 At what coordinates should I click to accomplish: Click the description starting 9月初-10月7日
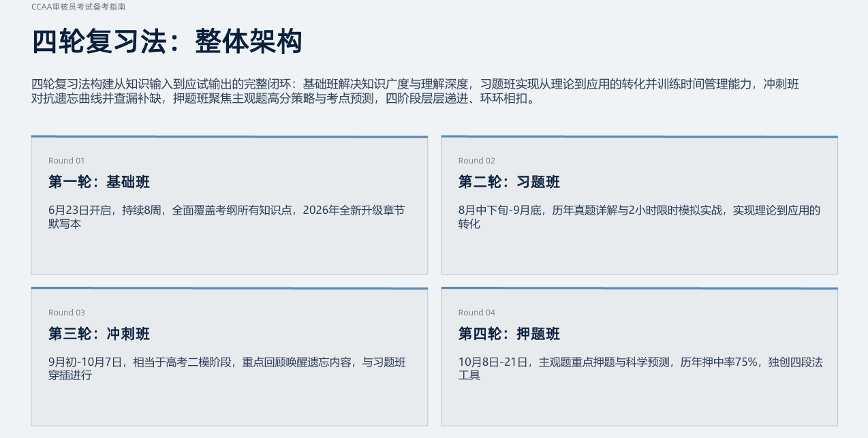pyautogui.click(x=228, y=369)
